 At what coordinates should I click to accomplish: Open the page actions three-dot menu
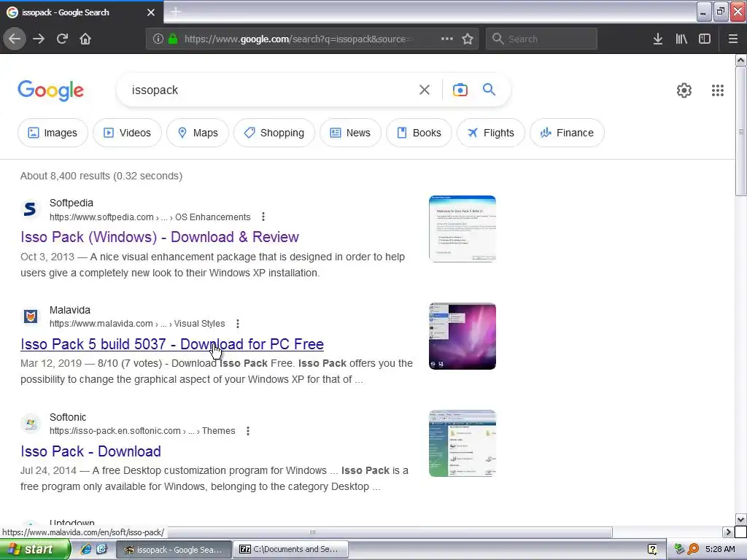[447, 39]
